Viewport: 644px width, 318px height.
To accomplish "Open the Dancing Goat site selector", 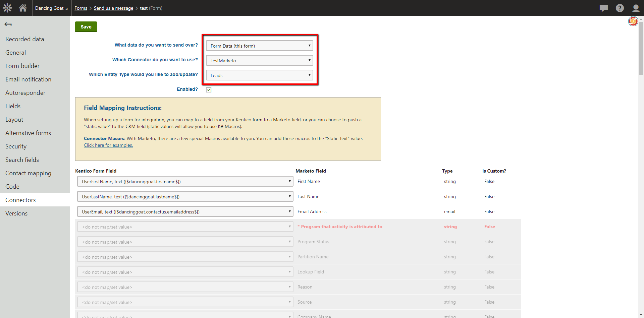I will coord(51,8).
